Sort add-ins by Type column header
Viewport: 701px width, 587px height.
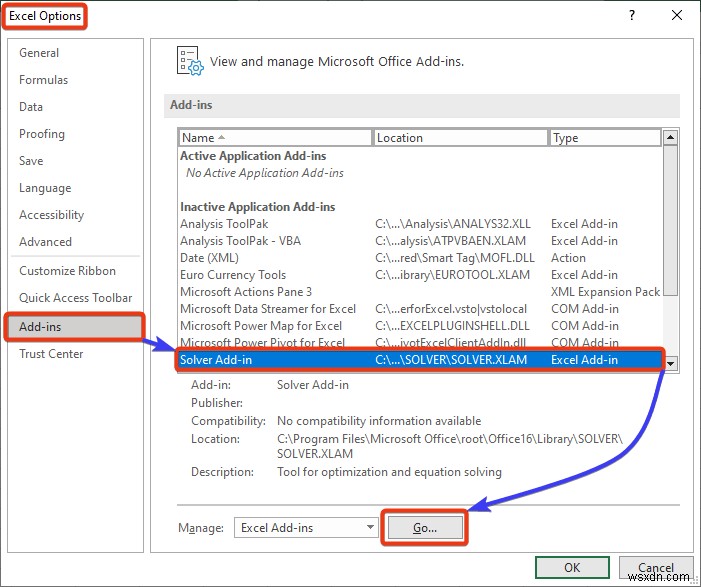coord(604,138)
